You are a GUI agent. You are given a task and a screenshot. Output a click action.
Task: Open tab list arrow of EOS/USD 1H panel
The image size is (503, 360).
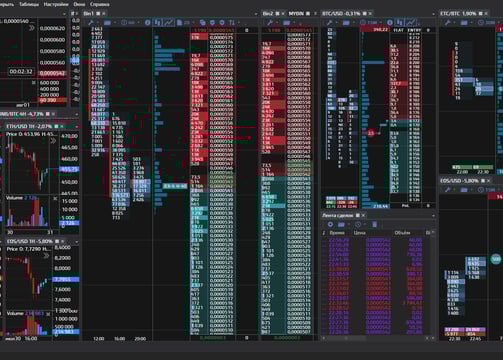77,241
